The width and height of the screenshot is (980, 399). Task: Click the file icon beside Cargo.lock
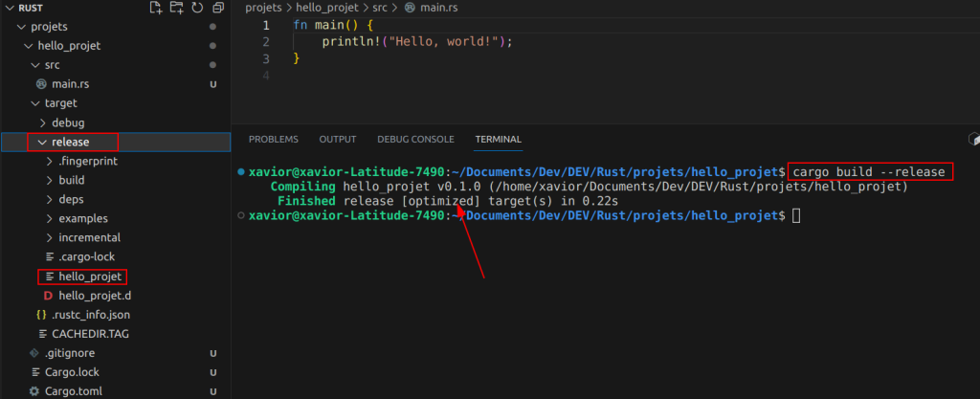point(35,372)
